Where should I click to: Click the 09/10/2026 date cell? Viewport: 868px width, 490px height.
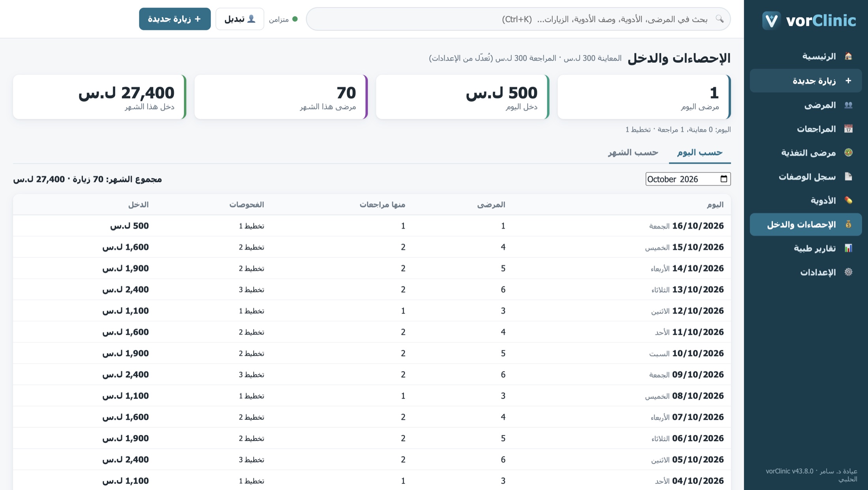pos(698,374)
